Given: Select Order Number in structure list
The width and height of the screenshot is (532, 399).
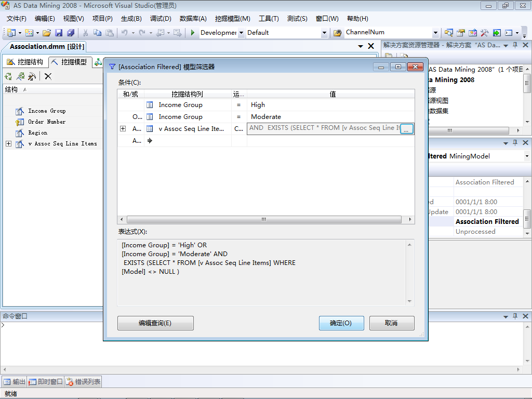Looking at the screenshot, I should click(x=46, y=122).
